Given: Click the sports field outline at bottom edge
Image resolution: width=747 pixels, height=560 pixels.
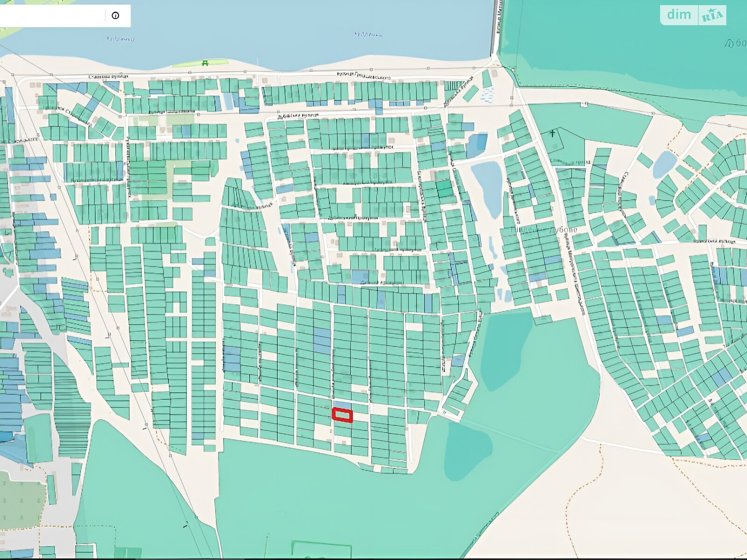Looking at the screenshot, I should coord(308,549).
